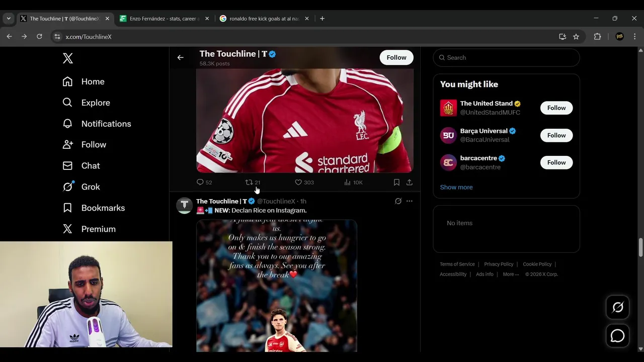The width and height of the screenshot is (644, 362).
Task: Open @TouchlineX handle on the Declan Rice post
Action: click(276, 201)
